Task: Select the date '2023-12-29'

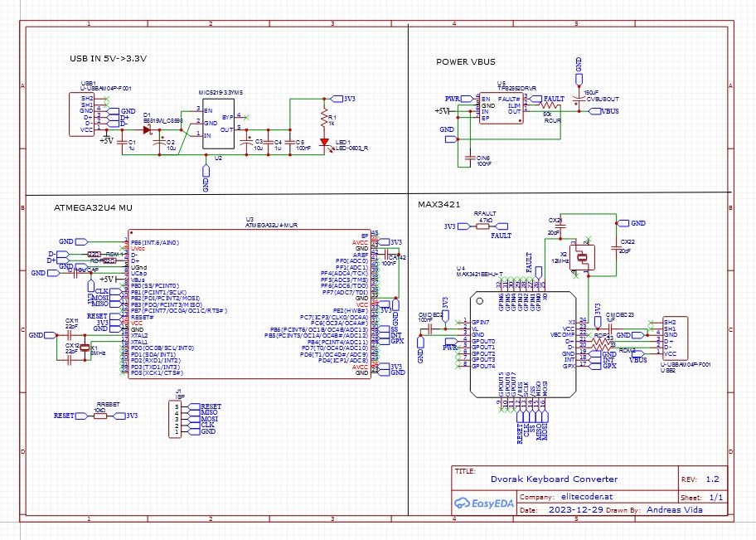Action: [575, 509]
